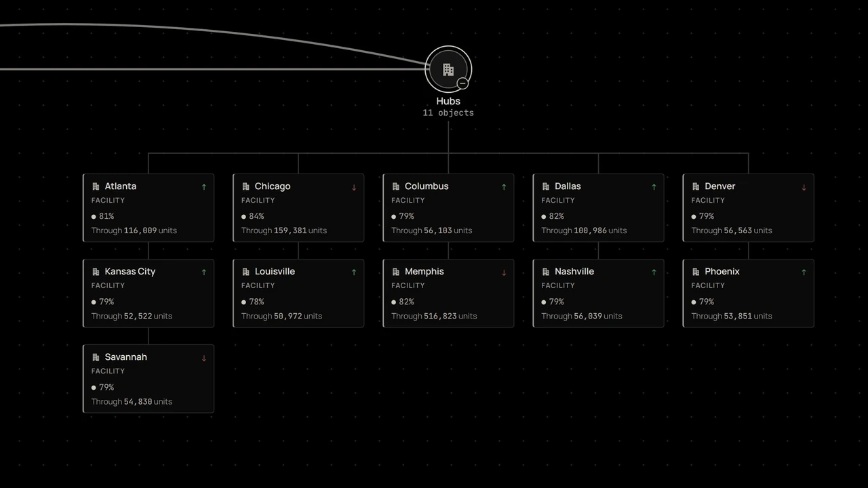Click the Columbus facility building icon
This screenshot has height=488, width=868.
tap(395, 186)
